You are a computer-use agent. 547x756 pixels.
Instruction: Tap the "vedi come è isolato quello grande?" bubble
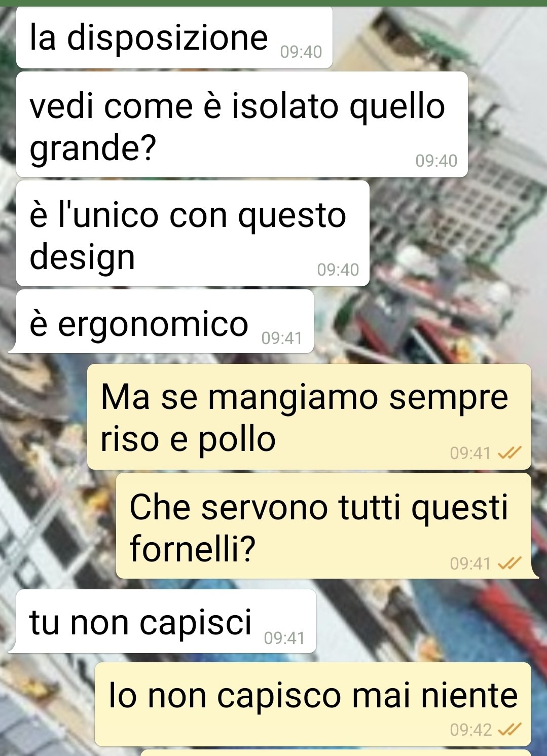click(242, 125)
